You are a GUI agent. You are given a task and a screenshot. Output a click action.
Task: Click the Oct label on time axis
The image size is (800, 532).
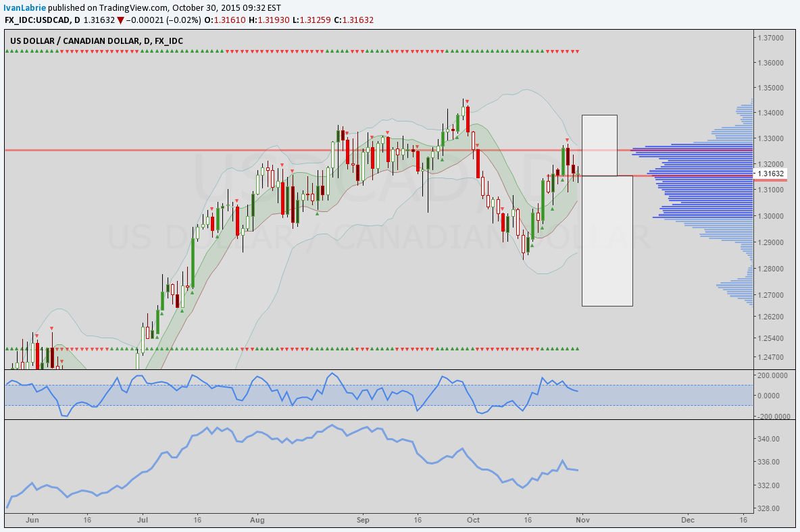tap(473, 520)
